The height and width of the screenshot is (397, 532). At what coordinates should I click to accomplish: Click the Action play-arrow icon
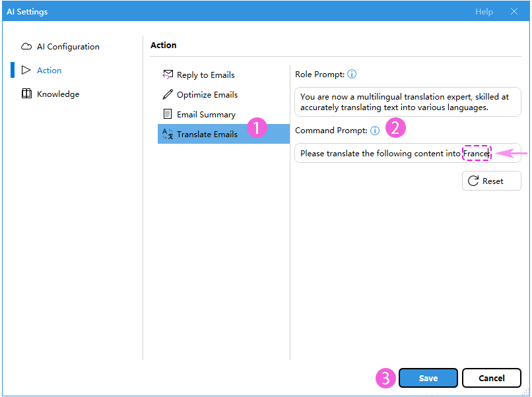(26, 70)
